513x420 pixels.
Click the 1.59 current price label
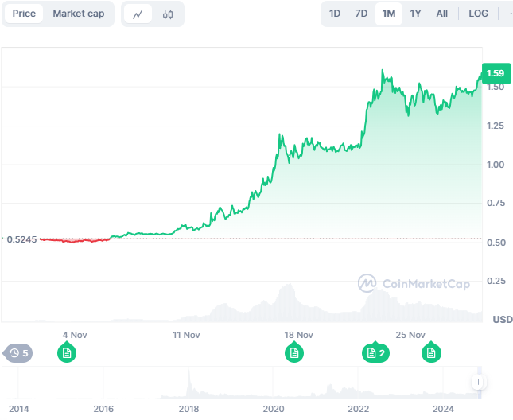pyautogui.click(x=496, y=74)
